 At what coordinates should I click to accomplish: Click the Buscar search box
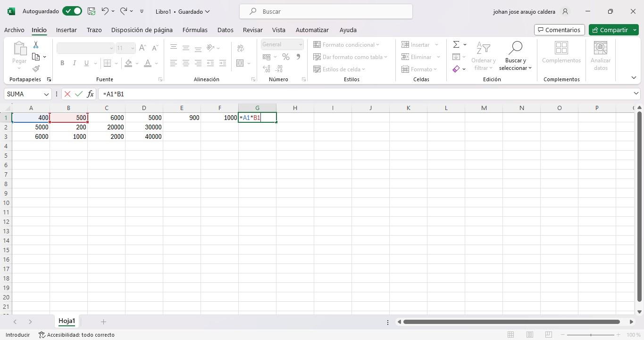tap(326, 11)
